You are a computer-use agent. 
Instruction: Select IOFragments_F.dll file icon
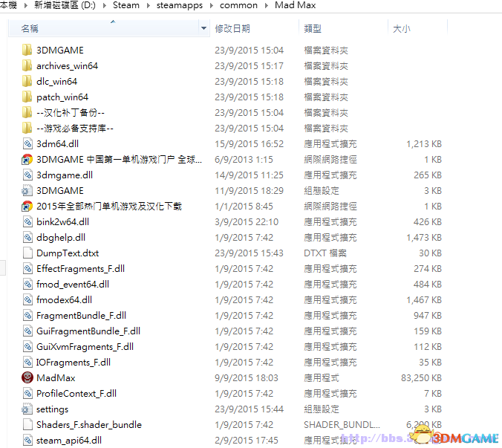click(27, 362)
